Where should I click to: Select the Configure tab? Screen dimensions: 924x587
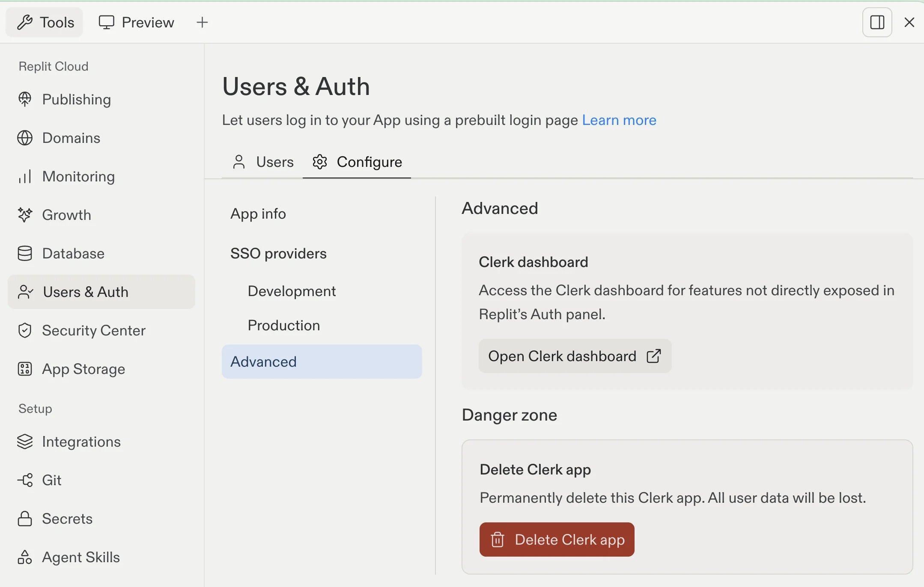point(357,162)
